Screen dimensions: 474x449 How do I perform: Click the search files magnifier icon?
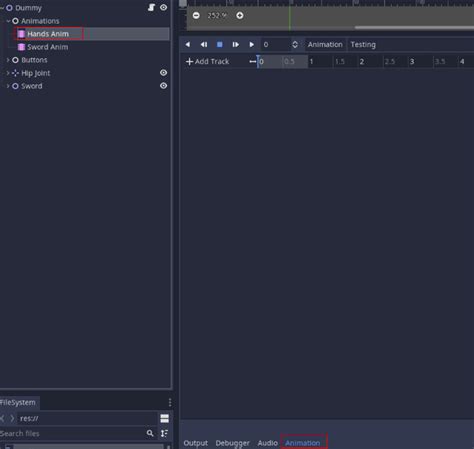point(150,433)
